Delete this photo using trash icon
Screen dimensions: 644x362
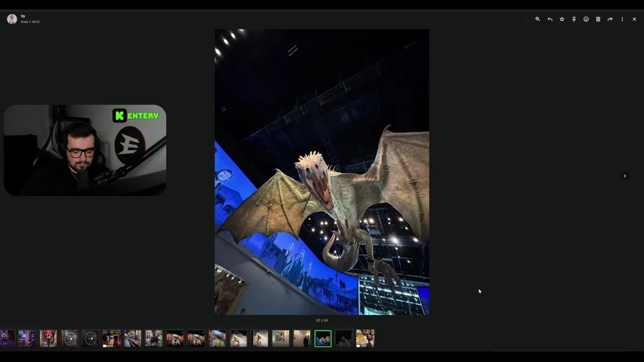point(598,19)
